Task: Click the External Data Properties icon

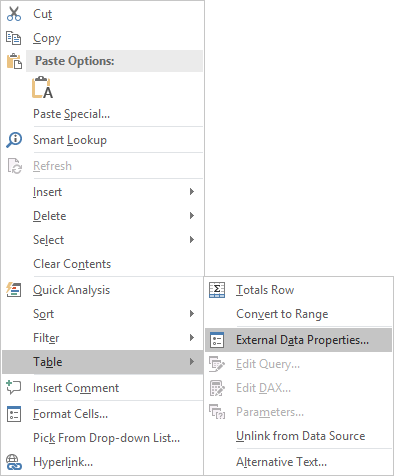Action: (217, 340)
